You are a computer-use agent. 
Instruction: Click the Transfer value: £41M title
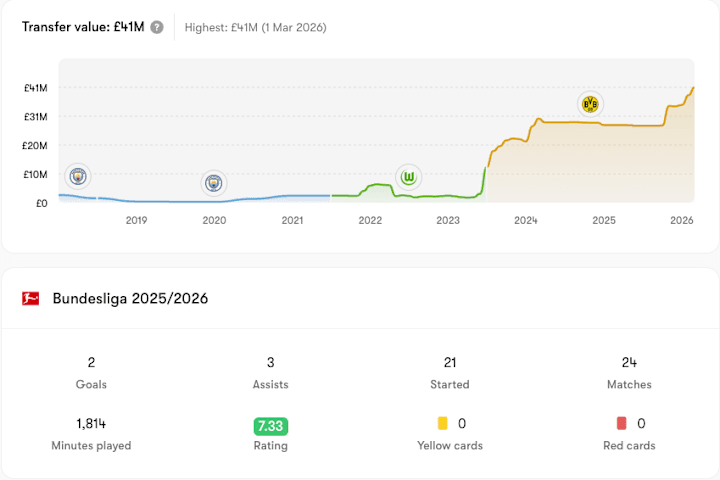(x=82, y=27)
